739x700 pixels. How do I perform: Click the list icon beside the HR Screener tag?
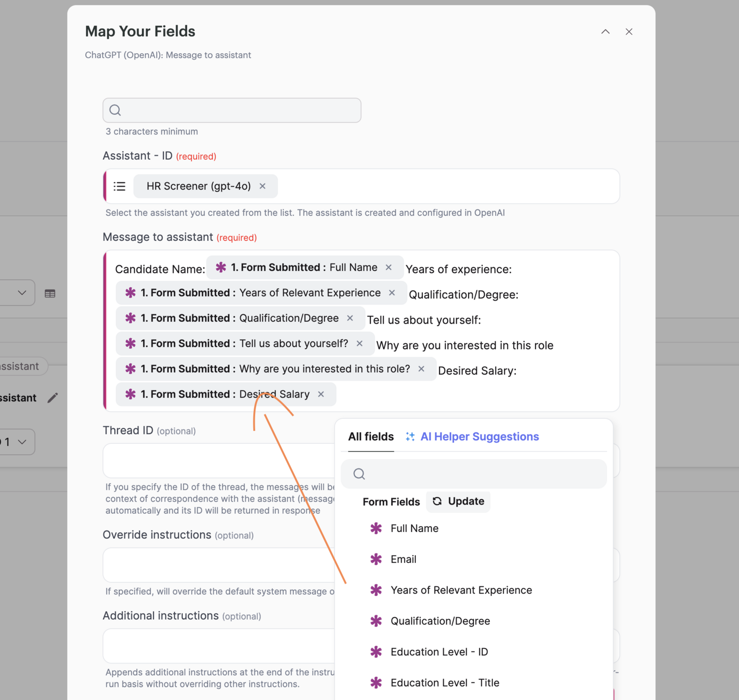(119, 186)
